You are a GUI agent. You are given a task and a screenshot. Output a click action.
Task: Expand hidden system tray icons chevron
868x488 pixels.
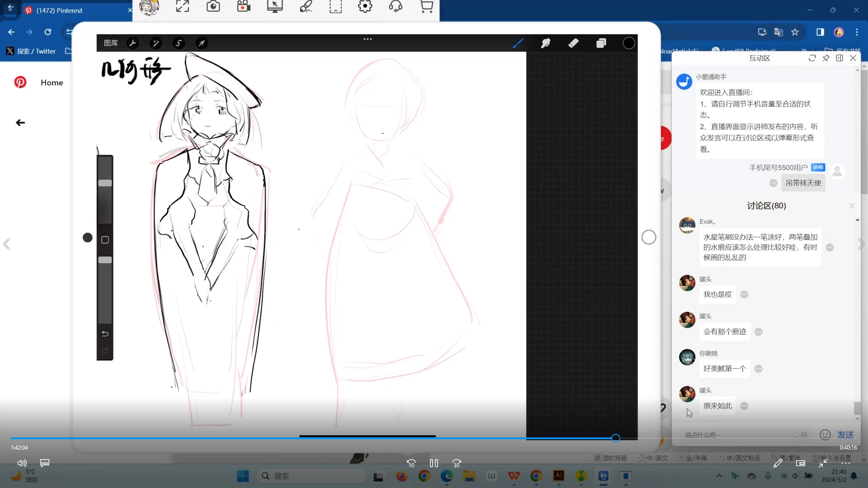coord(719,476)
